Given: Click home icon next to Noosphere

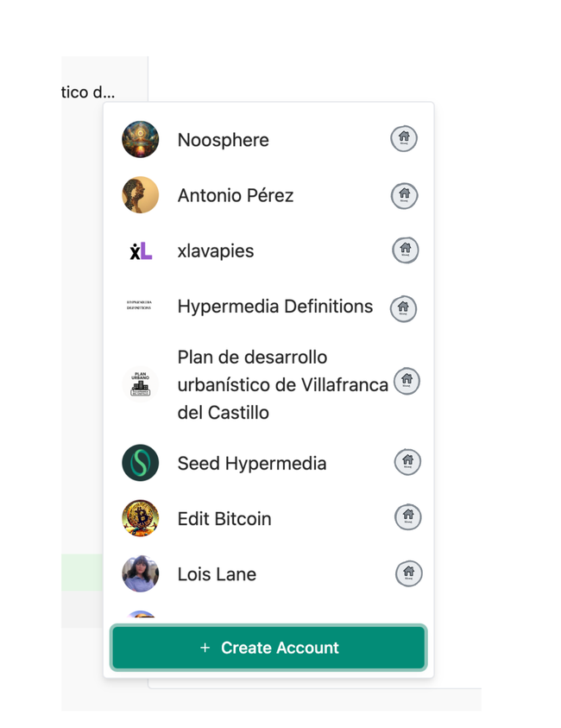Looking at the screenshot, I should (x=404, y=139).
